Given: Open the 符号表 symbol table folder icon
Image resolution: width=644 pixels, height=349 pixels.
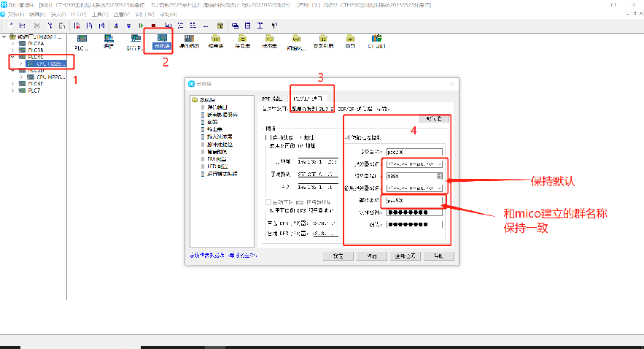Looking at the screenshot, I should point(242,42).
